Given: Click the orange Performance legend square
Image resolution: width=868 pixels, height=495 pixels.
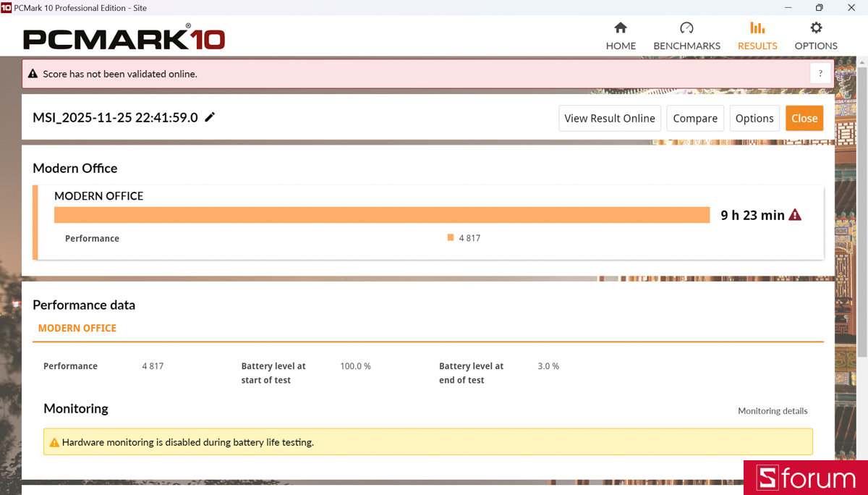Looking at the screenshot, I should 451,237.
